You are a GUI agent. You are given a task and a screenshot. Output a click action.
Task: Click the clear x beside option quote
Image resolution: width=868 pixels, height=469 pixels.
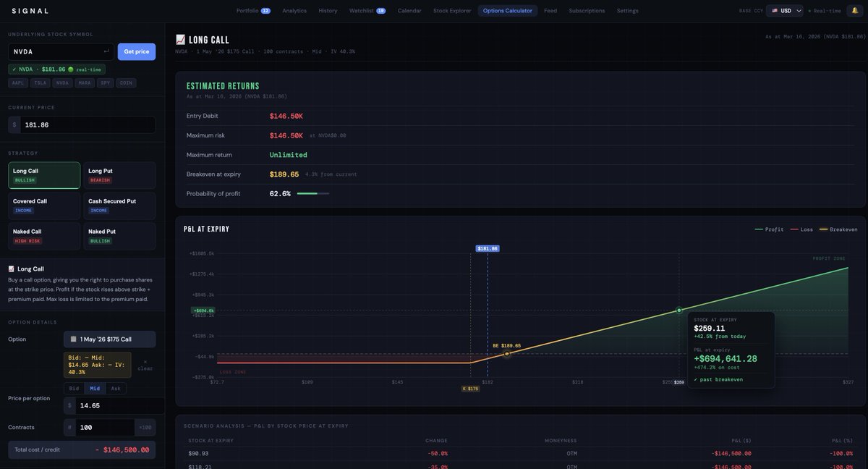145,365
